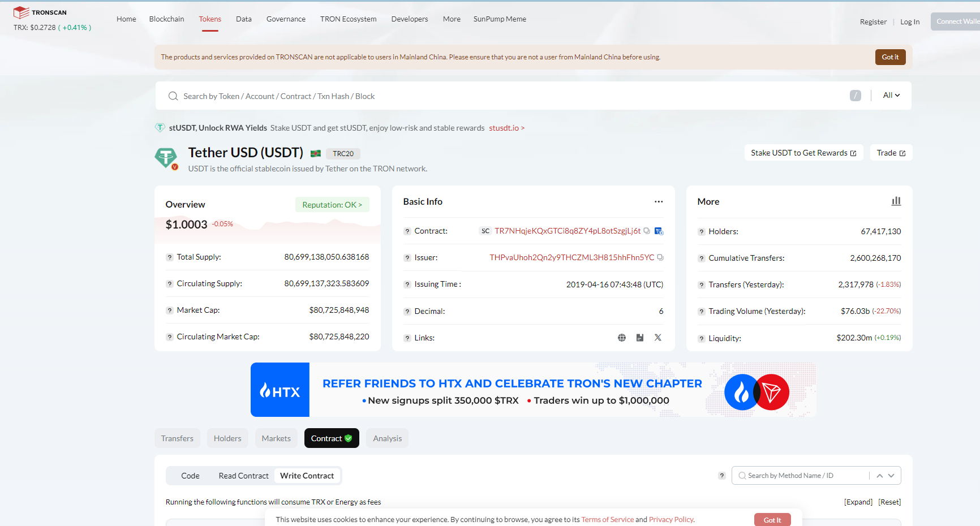Open the Holders tab
980x526 pixels.
point(227,438)
